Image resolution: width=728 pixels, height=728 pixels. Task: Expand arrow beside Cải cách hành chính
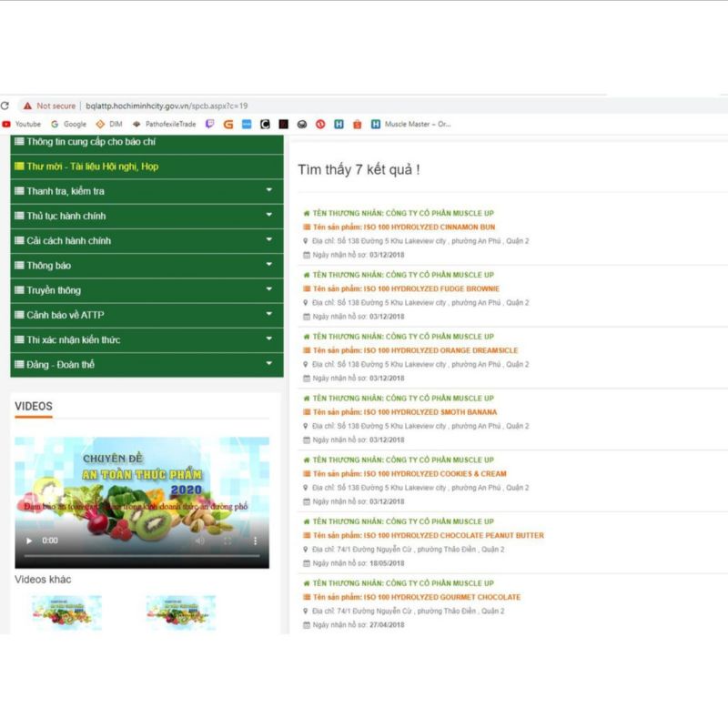pos(269,239)
